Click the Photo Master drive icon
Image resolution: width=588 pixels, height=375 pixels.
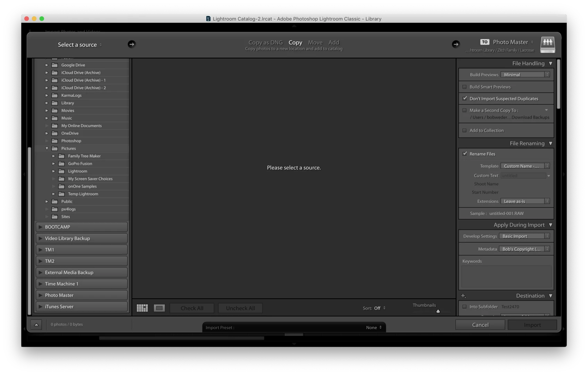(x=548, y=45)
